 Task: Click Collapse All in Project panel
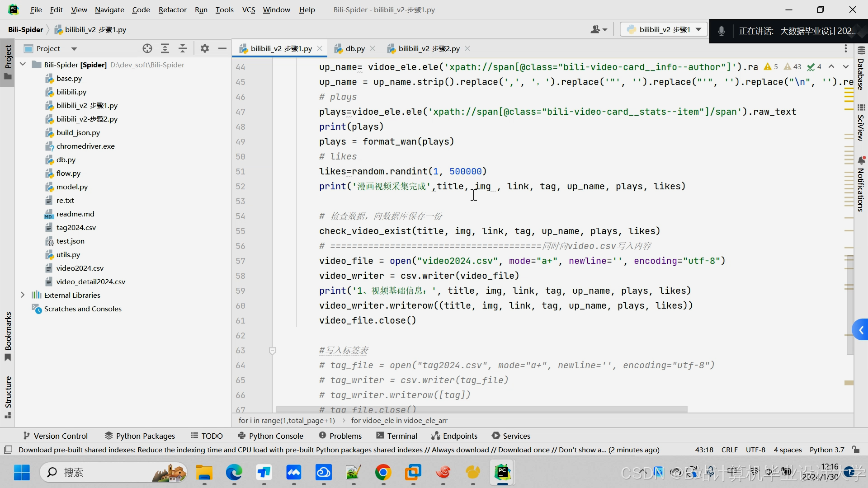coord(183,48)
